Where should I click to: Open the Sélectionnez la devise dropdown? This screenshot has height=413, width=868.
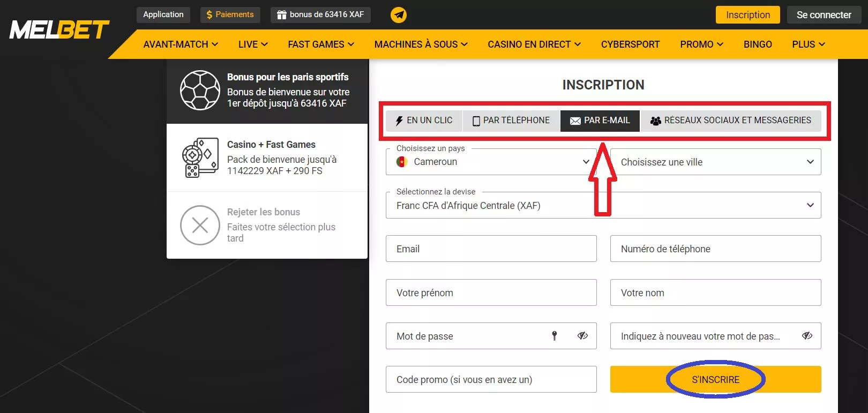pos(603,205)
